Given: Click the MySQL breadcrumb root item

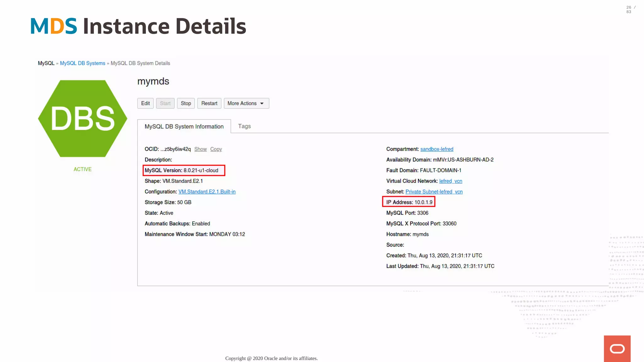Looking at the screenshot, I should pyautogui.click(x=46, y=63).
